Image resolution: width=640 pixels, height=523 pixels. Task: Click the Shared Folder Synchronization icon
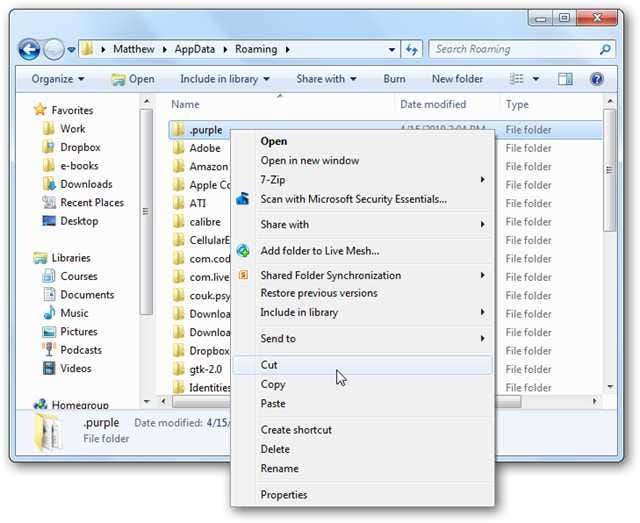(x=243, y=275)
